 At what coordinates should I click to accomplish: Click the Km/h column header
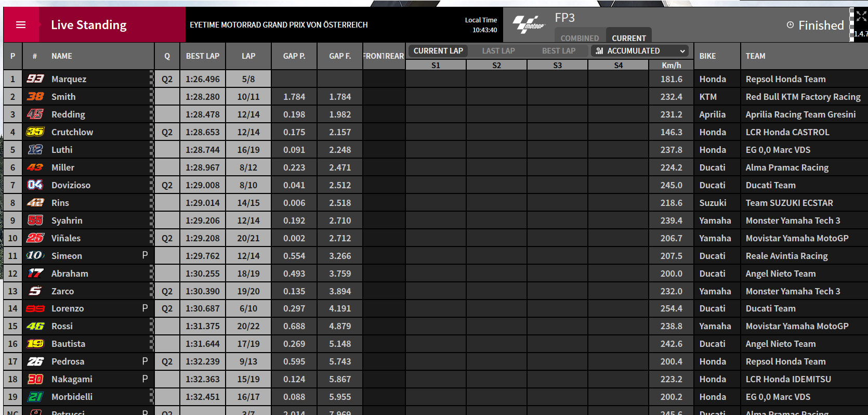[672, 65]
